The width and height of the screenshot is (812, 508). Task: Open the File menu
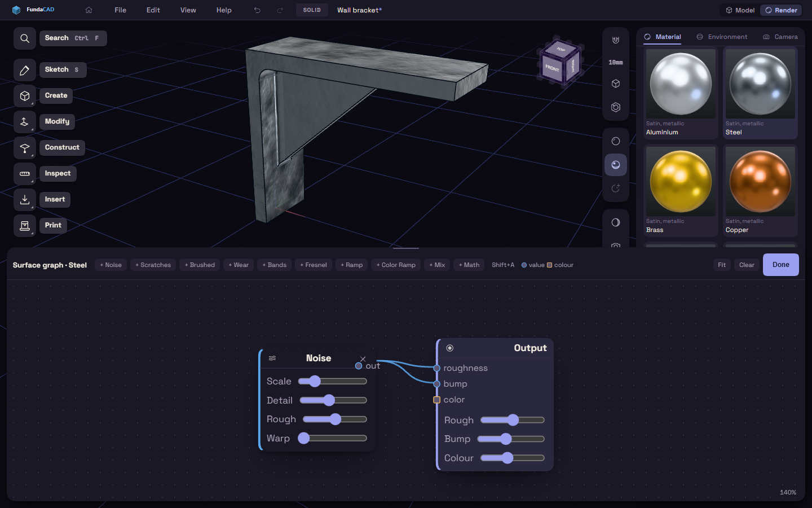tap(120, 10)
